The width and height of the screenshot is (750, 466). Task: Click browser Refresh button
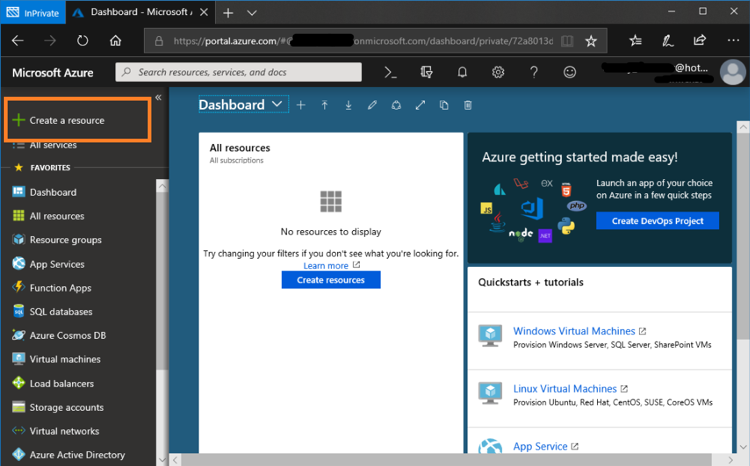point(83,41)
